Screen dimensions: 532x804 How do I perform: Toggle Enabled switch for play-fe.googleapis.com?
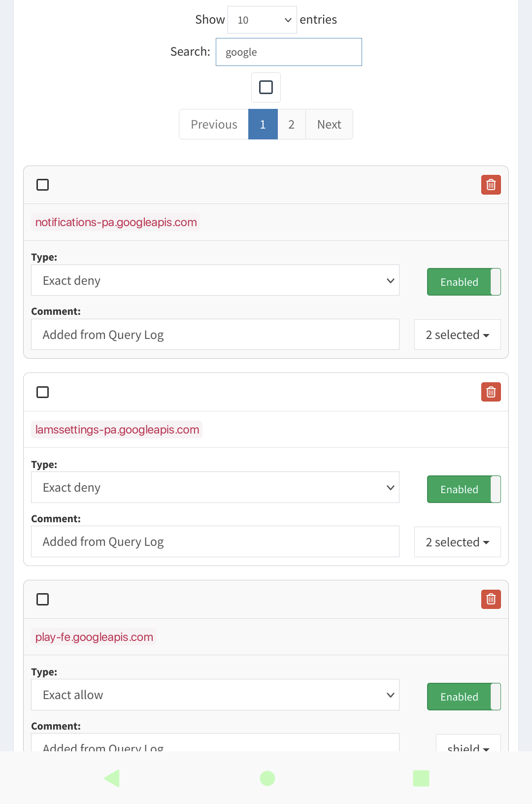point(464,697)
